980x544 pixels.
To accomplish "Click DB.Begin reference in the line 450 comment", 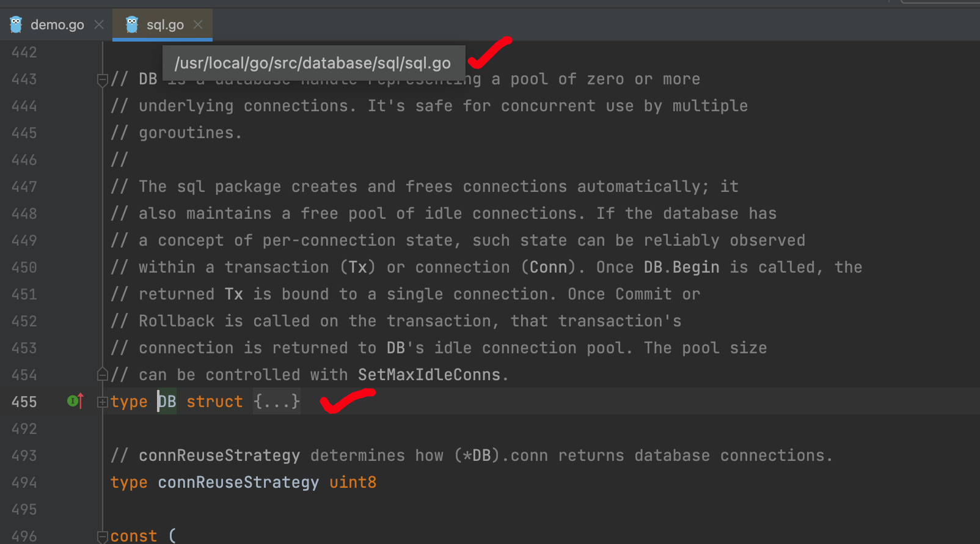I will click(x=681, y=267).
